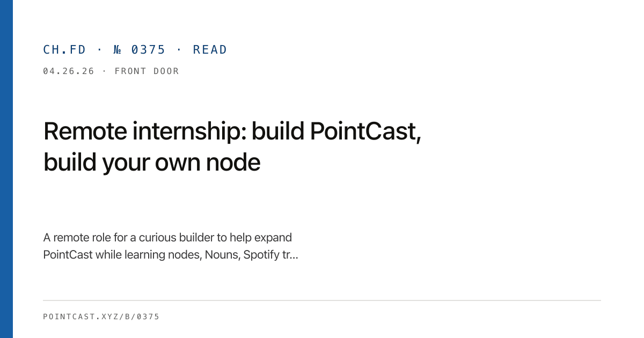
Task: Click 'build your own node' headline line
Action: [152, 163]
